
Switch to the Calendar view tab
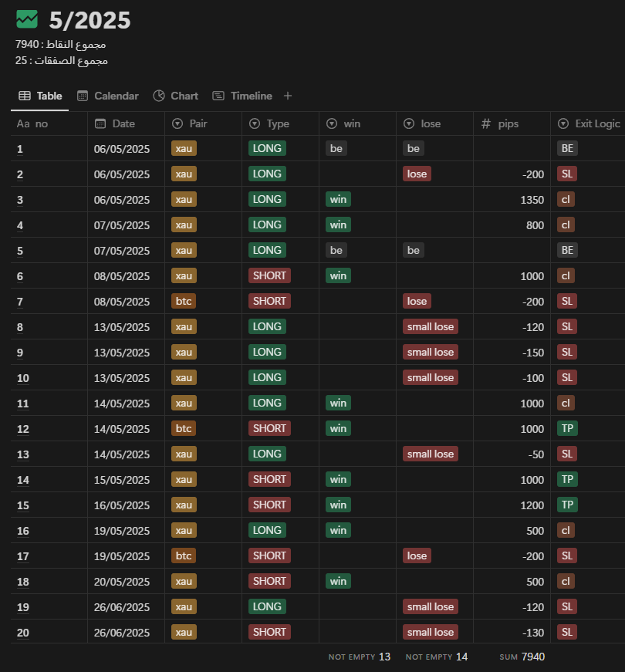point(107,96)
